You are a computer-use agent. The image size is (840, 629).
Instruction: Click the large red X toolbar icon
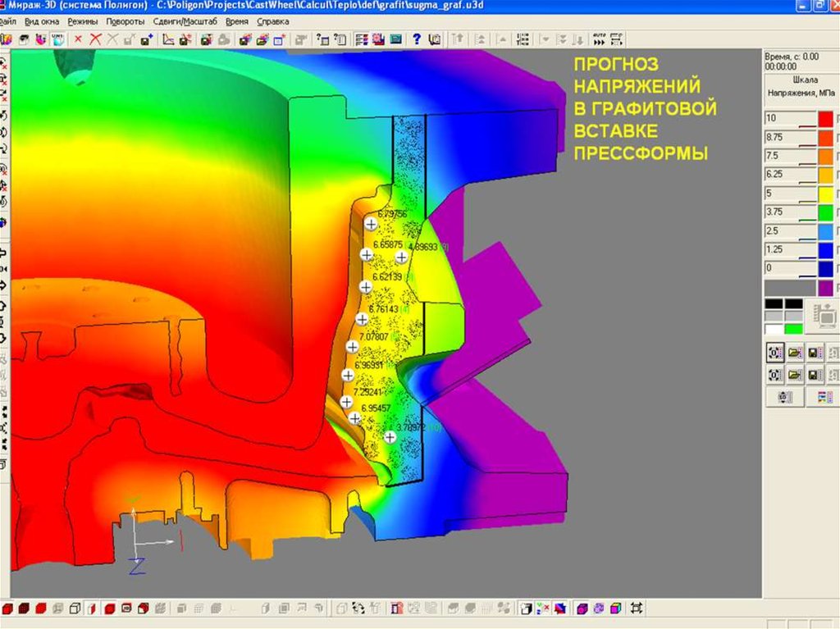[95, 39]
